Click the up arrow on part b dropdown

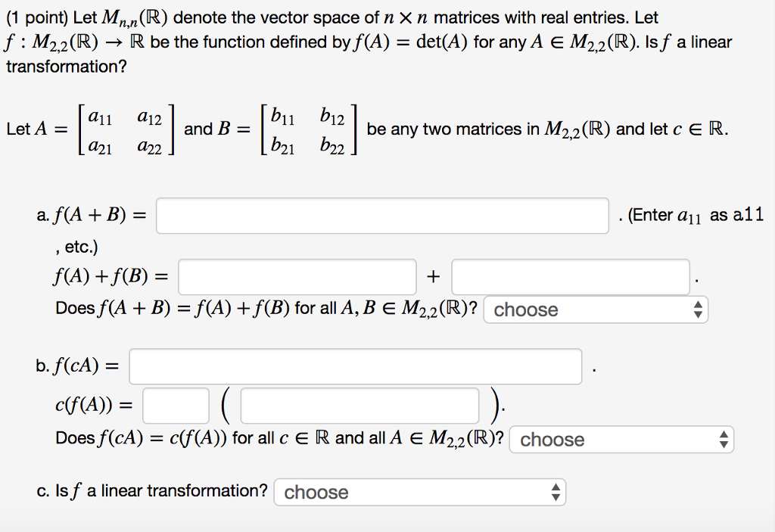(x=724, y=435)
